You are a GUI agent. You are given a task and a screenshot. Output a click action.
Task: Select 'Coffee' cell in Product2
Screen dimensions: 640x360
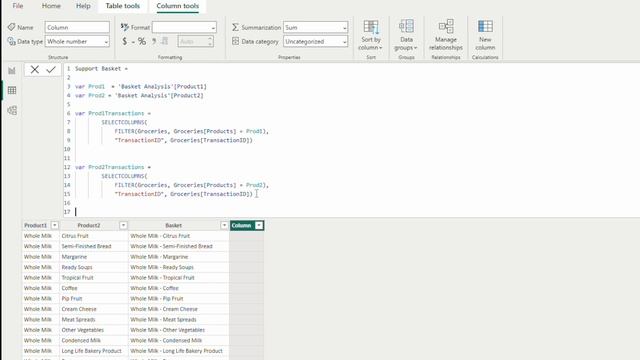(x=94, y=288)
